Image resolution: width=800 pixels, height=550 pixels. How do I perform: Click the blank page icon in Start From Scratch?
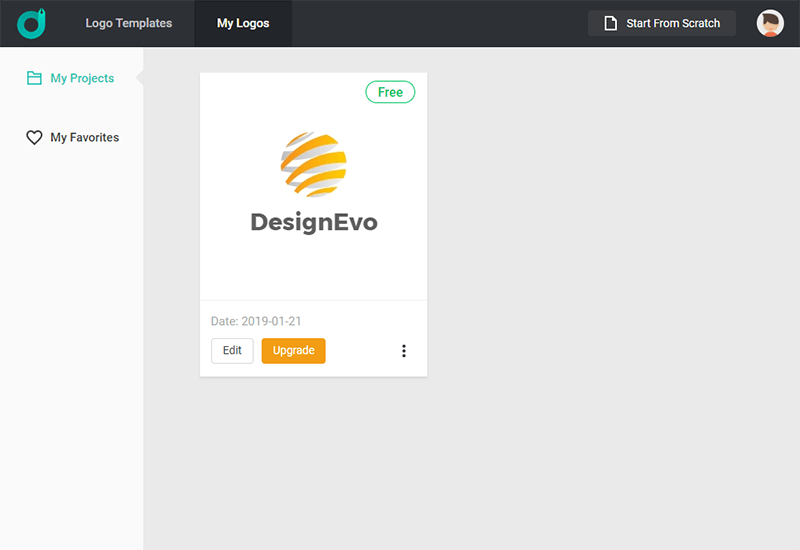coord(610,23)
